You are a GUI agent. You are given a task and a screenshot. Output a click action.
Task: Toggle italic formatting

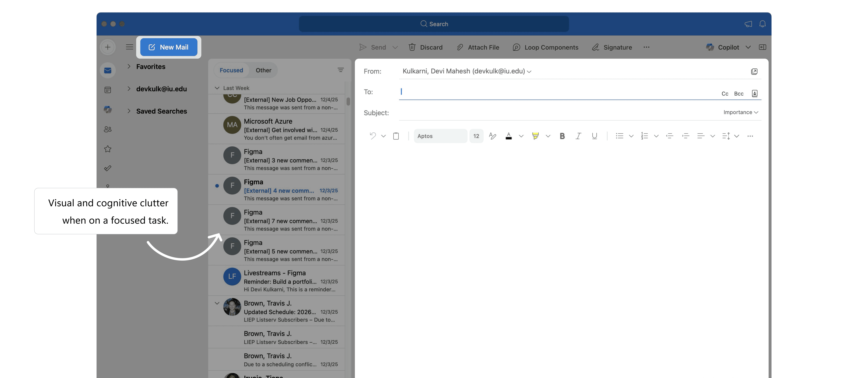tap(578, 136)
